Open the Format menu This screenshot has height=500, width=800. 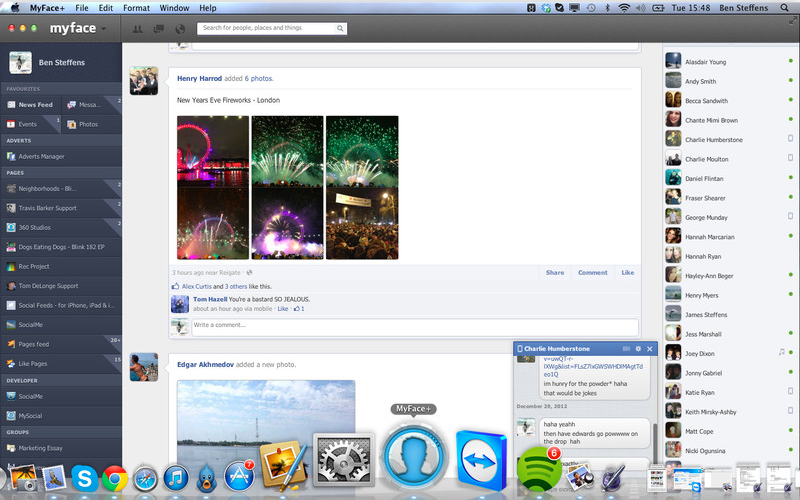pyautogui.click(x=136, y=7)
